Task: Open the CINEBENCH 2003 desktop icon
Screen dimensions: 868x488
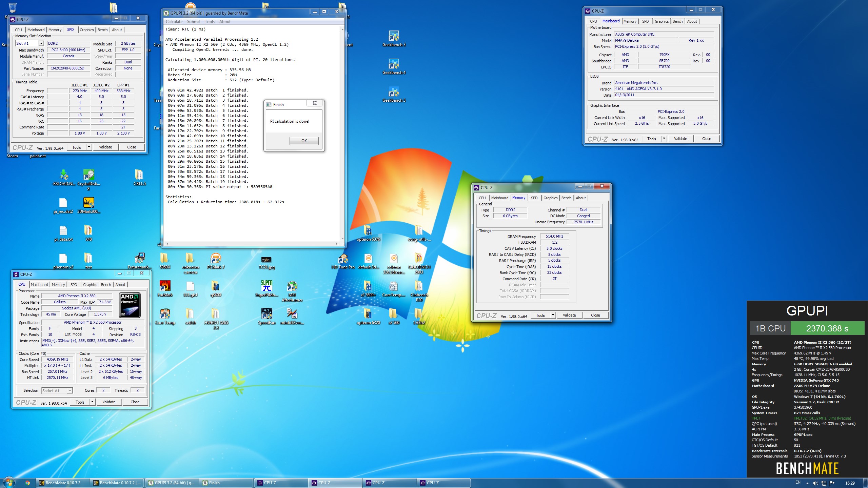Action: click(x=419, y=263)
